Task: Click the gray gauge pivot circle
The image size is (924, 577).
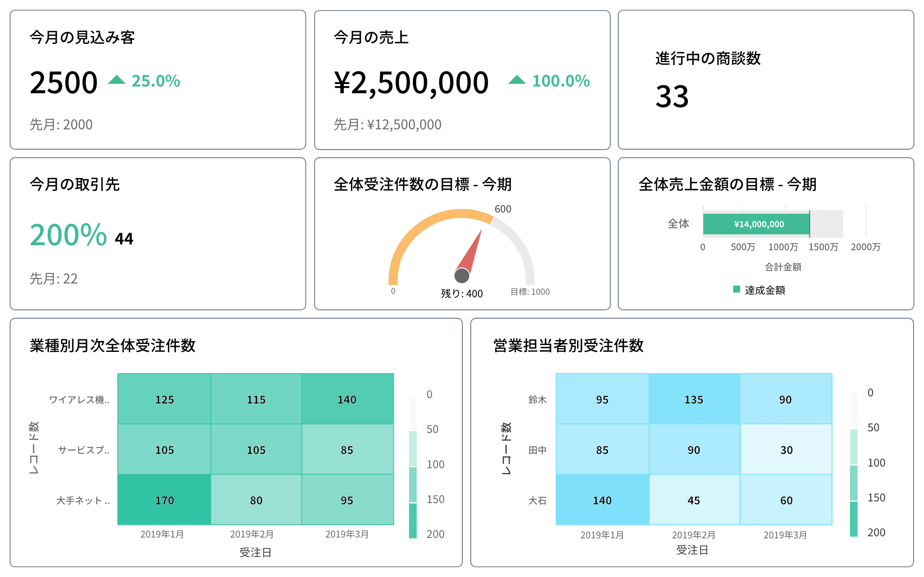Action: coord(462,276)
